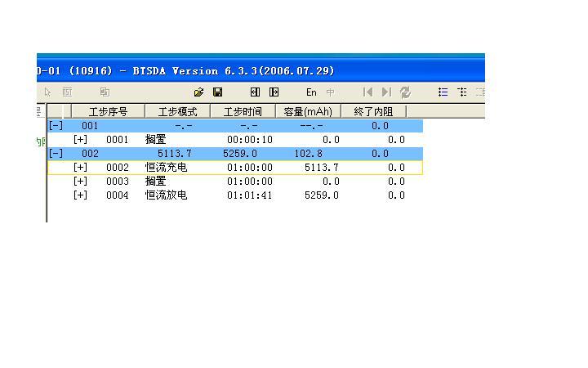This screenshot has height=368, width=588.
Task: Click the pointer cursor tool icon
Action: coord(47,92)
